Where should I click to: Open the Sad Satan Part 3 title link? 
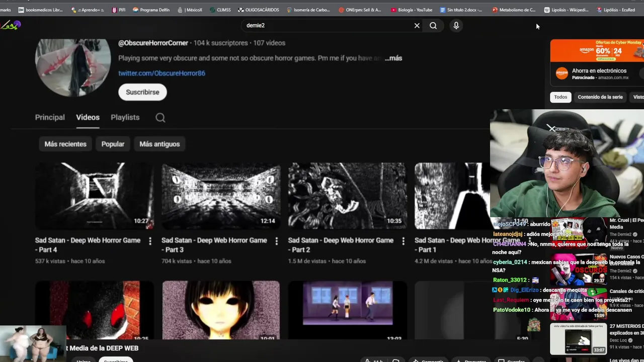pos(214,245)
